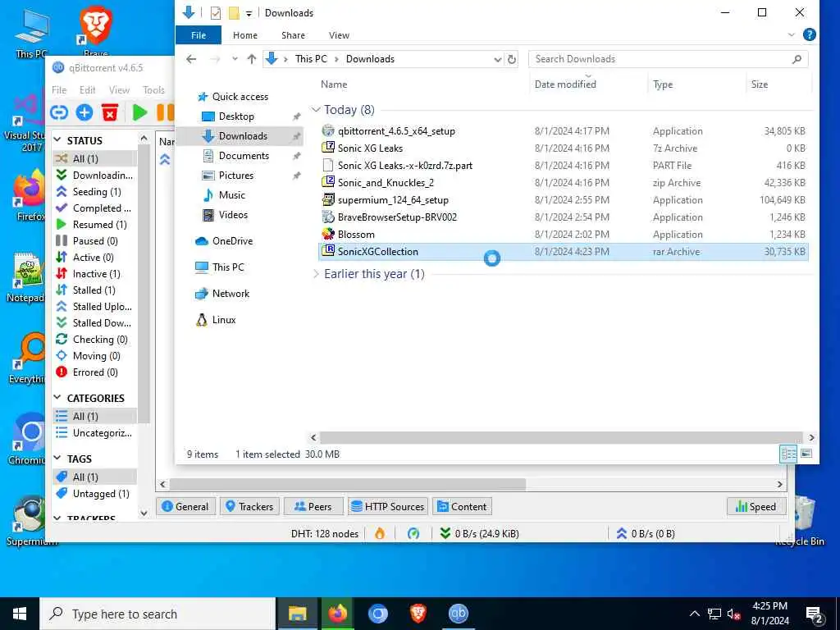Screen dimensions: 840x630
Task: Sort files by Size column
Action: 759,84
